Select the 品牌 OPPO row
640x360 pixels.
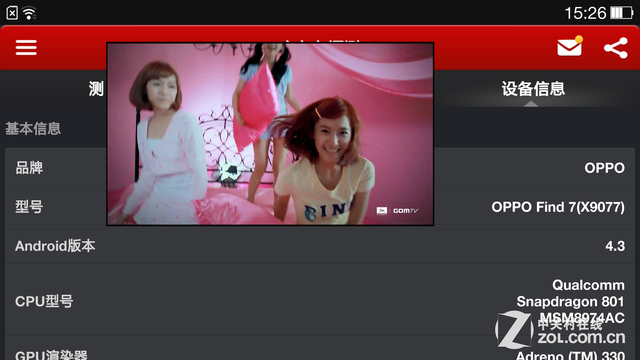[320, 167]
